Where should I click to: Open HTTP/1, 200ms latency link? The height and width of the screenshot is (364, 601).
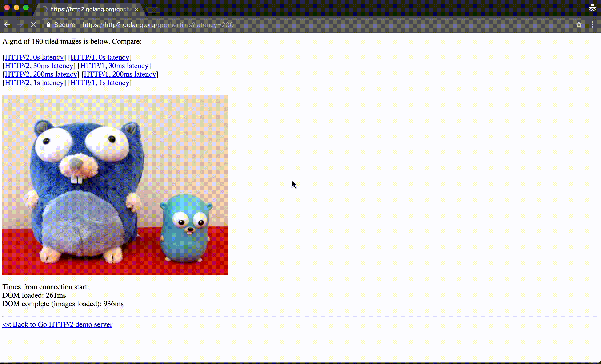pos(120,74)
